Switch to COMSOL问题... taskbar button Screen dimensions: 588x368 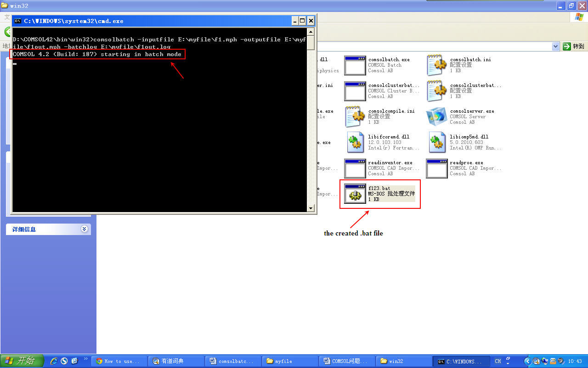tap(347, 361)
